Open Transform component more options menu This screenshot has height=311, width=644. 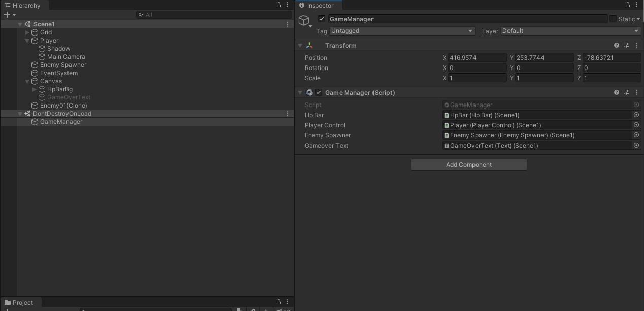click(637, 45)
